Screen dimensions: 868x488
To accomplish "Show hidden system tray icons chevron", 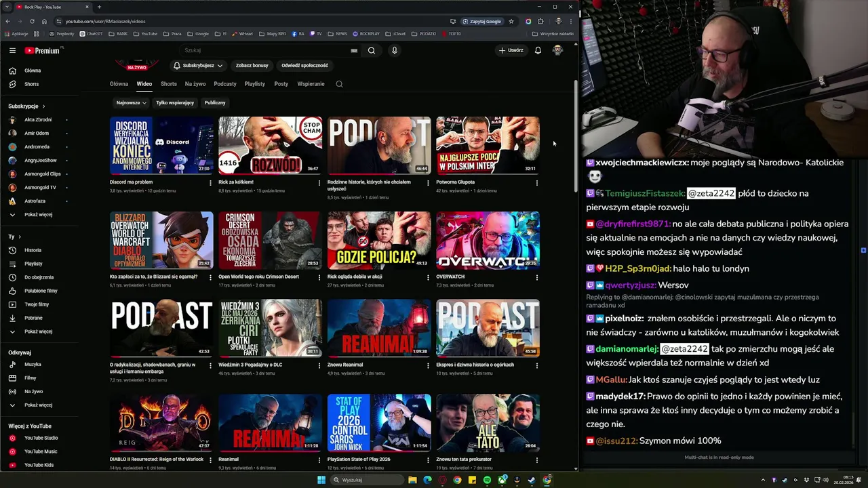I will coord(763,480).
